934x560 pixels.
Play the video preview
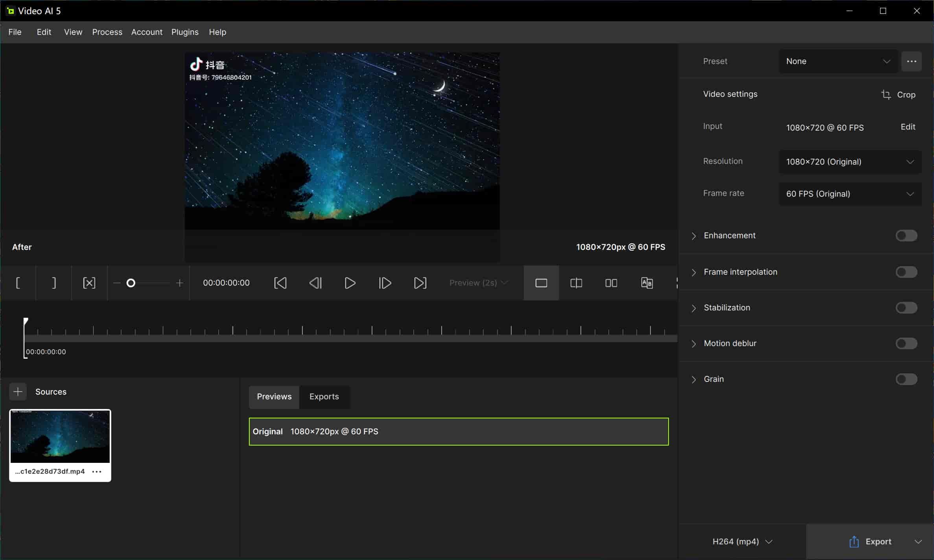350,283
